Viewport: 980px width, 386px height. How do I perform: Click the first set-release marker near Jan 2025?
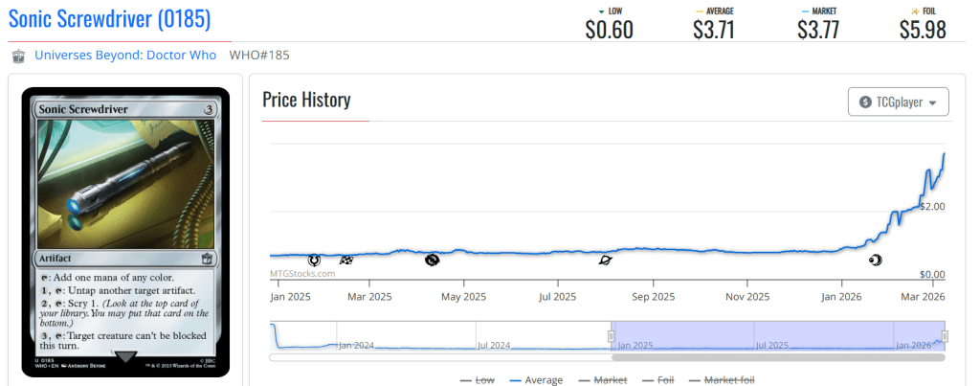click(314, 260)
